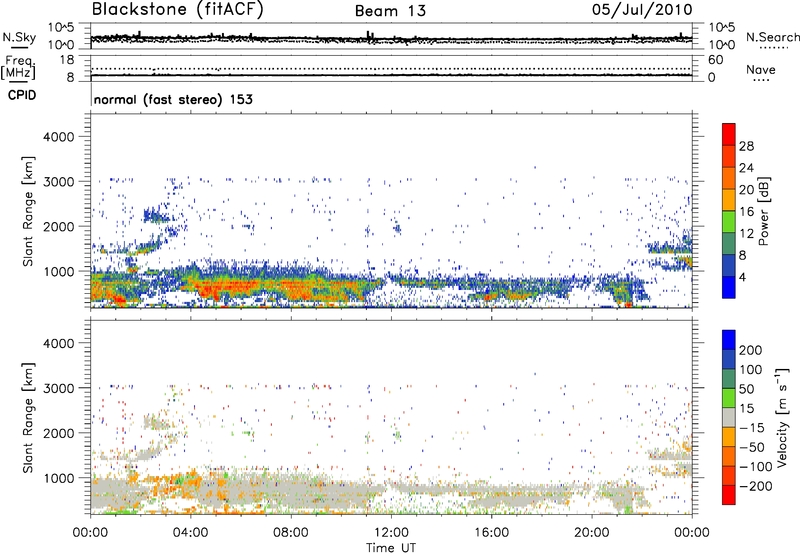800x554 pixels.
Task: Click '4000' on power panel range axis
Action: coord(58,137)
